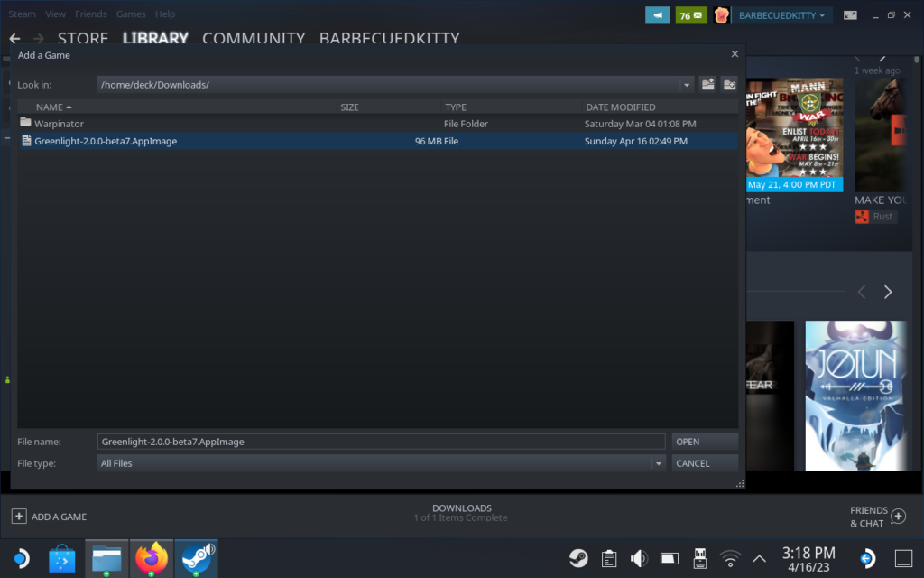Viewport: 924px width, 578px height.
Task: Click in the File name input field
Action: tap(382, 442)
